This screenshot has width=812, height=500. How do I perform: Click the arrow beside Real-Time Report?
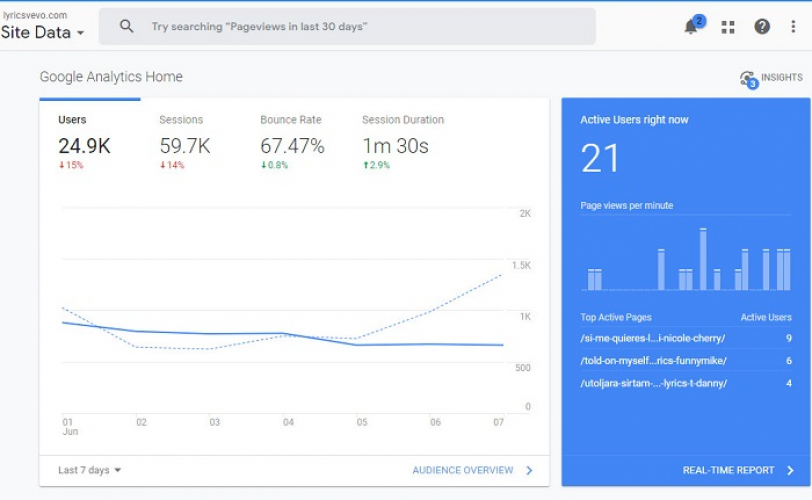click(790, 470)
